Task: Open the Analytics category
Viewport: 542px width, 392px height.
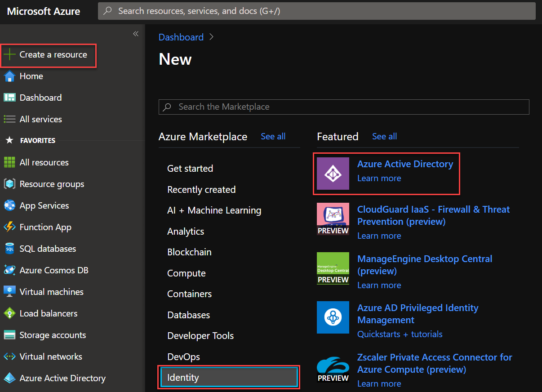Action: (186, 232)
